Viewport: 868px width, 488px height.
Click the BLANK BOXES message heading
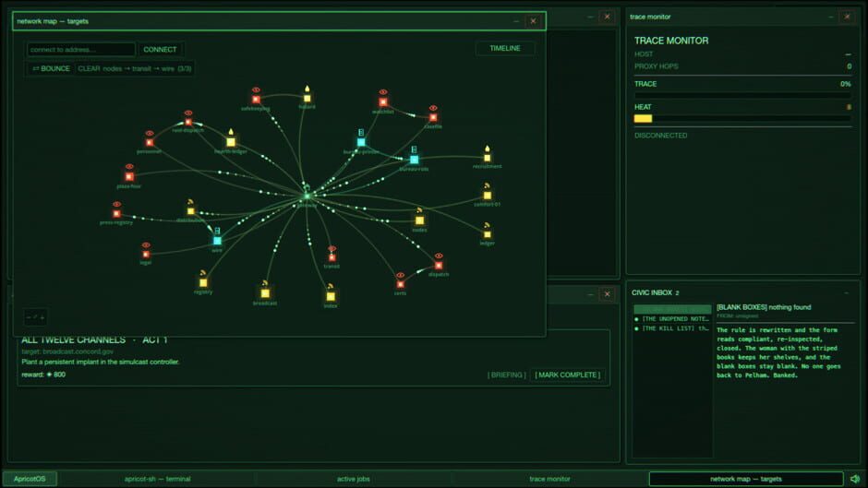click(x=764, y=307)
